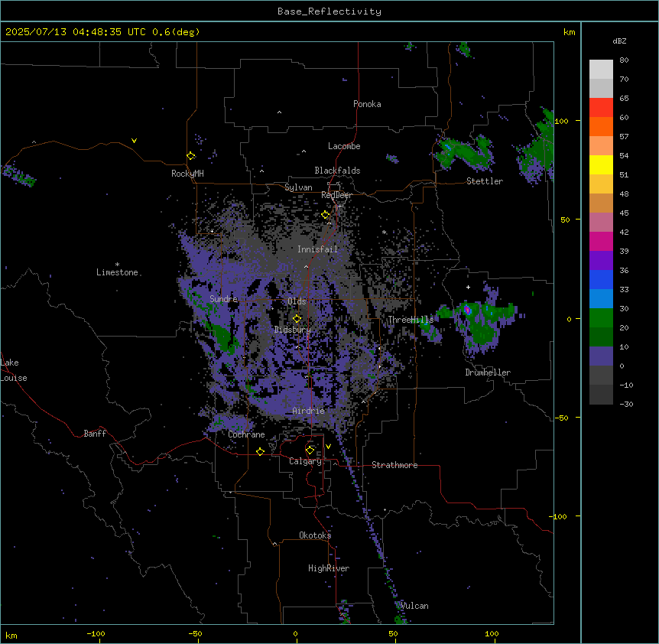
Task: Click the Lacombe city label
Action: click(344, 146)
